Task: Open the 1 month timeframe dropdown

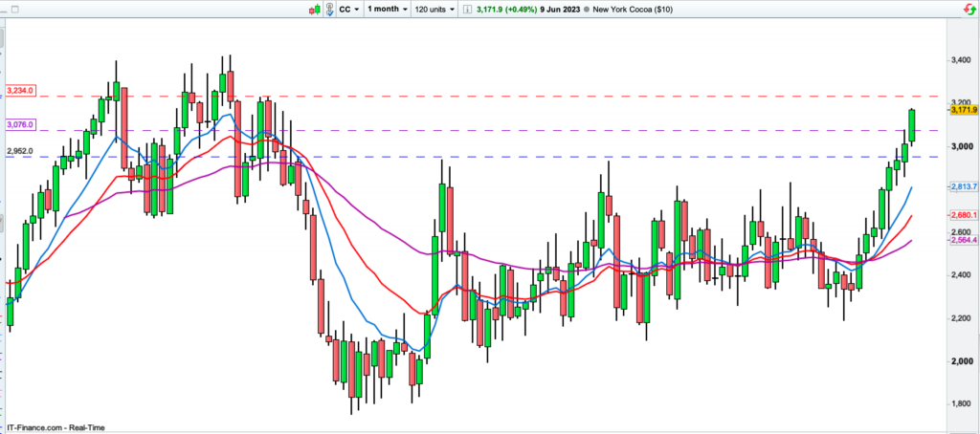Action: [388, 10]
